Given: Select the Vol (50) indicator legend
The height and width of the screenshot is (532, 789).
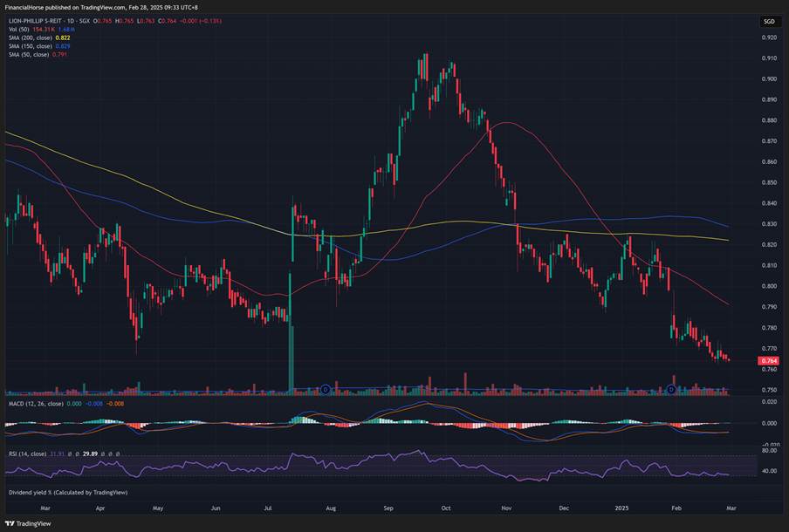Looking at the screenshot, I should [x=17, y=30].
